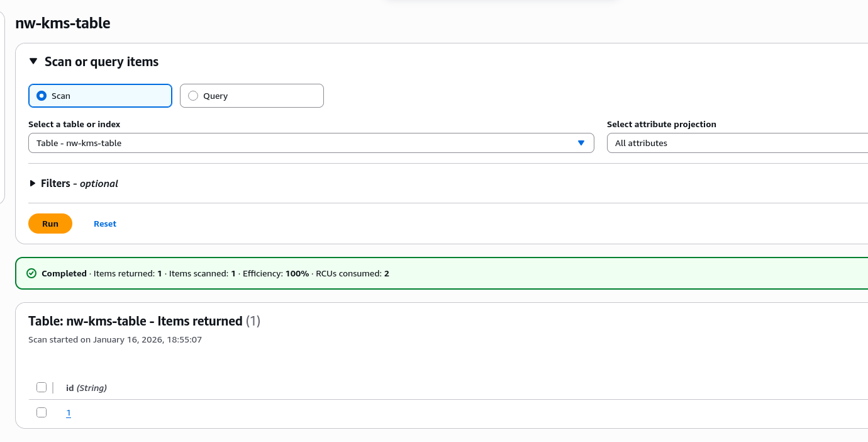Click the Scan started timestamp text

(x=115, y=339)
